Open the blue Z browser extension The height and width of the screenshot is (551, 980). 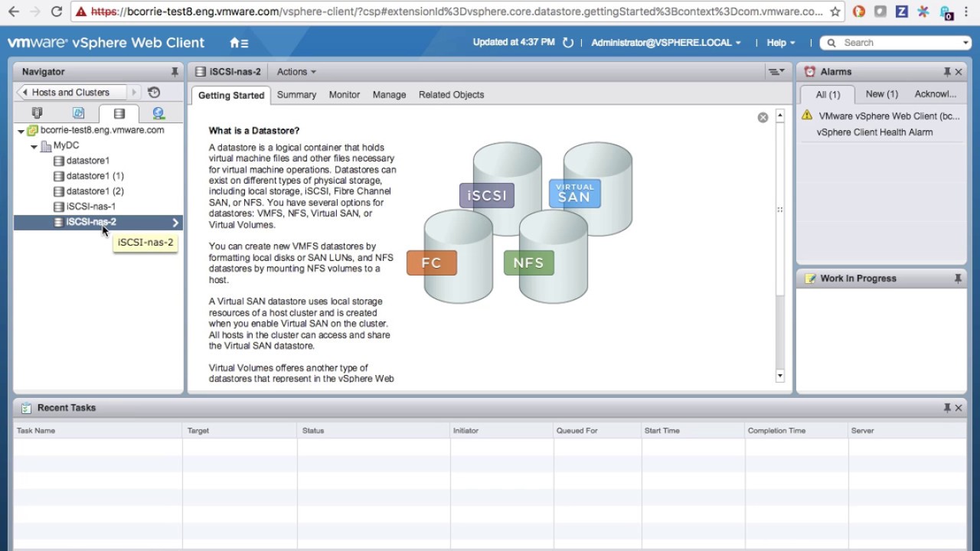pos(901,11)
